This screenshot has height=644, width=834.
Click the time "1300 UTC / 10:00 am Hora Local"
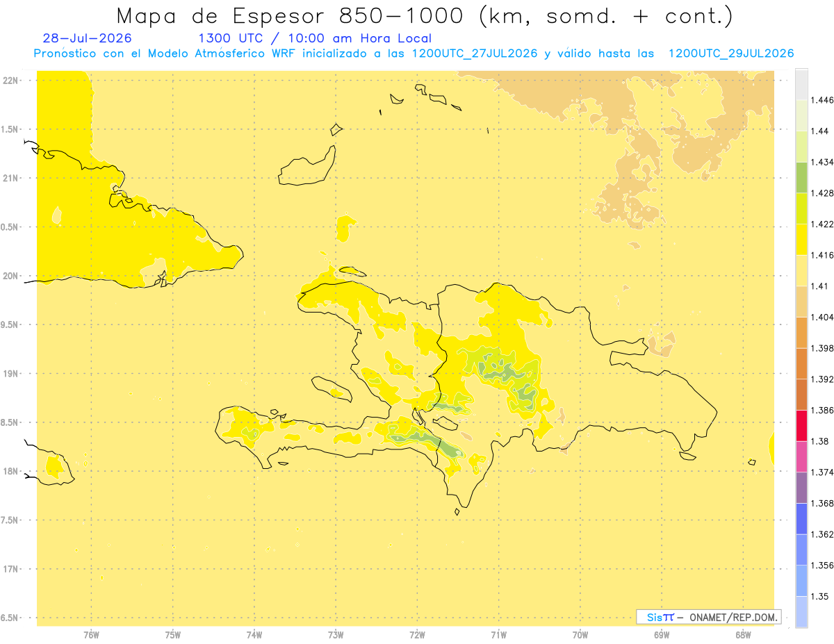pyautogui.click(x=315, y=39)
